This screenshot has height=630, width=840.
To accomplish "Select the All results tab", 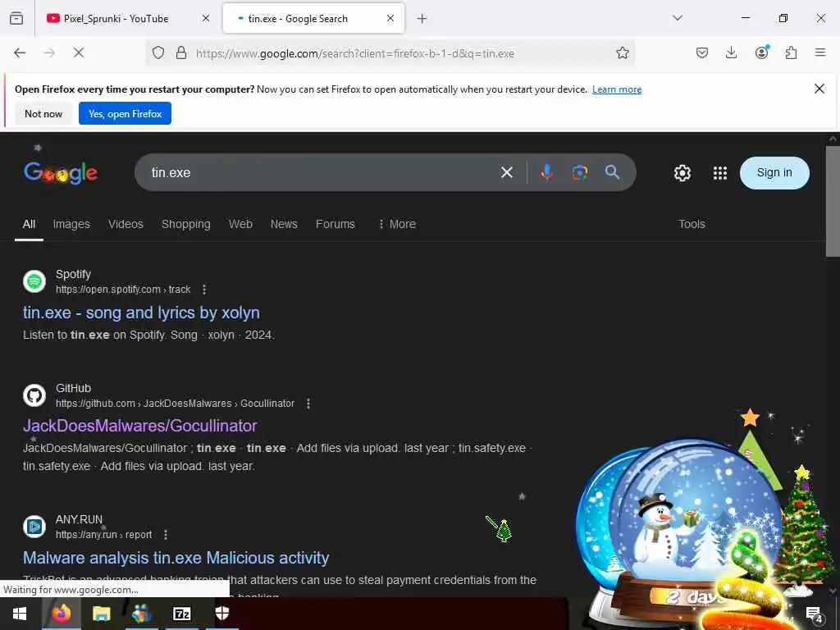I will [x=29, y=225].
